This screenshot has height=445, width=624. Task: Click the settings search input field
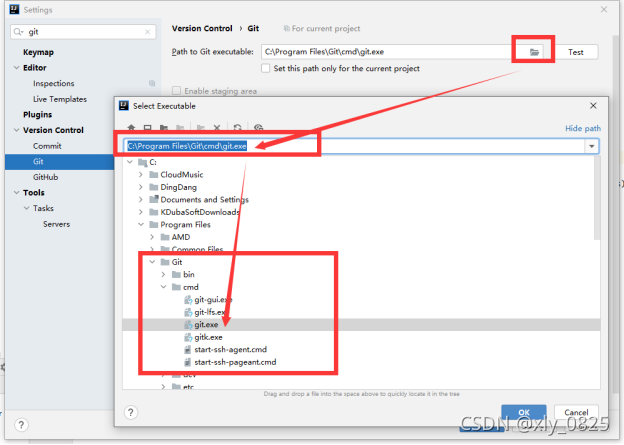83,32
